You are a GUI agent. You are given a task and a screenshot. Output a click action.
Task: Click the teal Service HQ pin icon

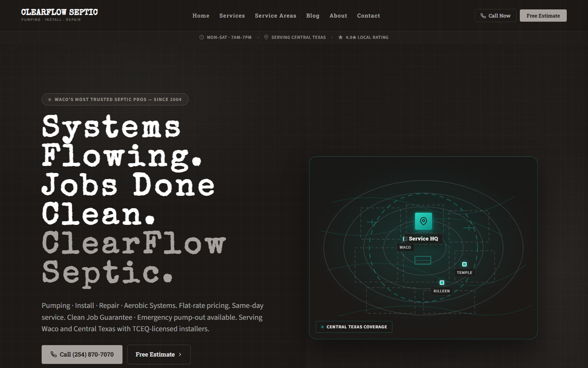(423, 221)
